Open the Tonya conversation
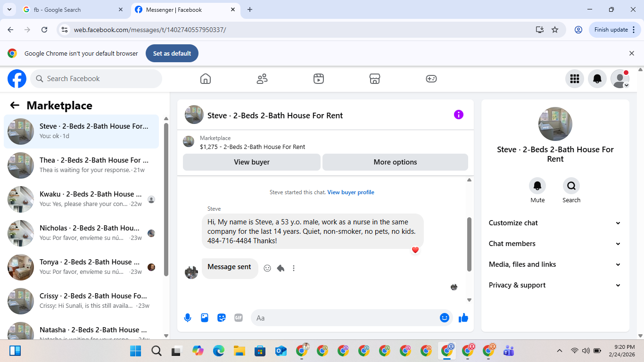Image resolution: width=644 pixels, height=362 pixels. coord(82,267)
